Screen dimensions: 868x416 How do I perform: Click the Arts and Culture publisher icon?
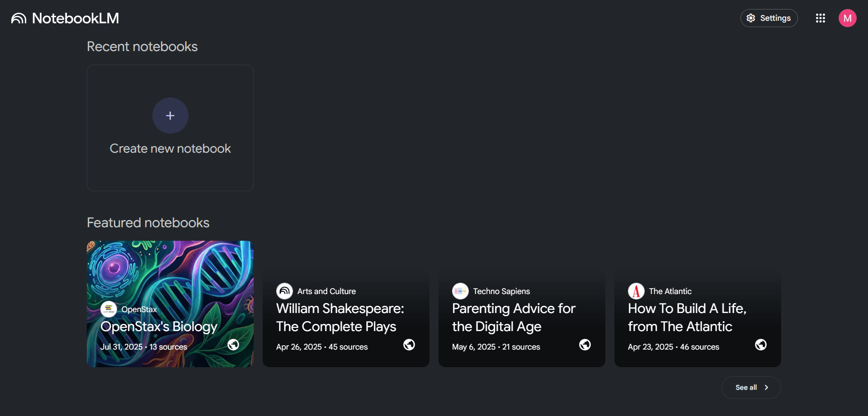284,291
